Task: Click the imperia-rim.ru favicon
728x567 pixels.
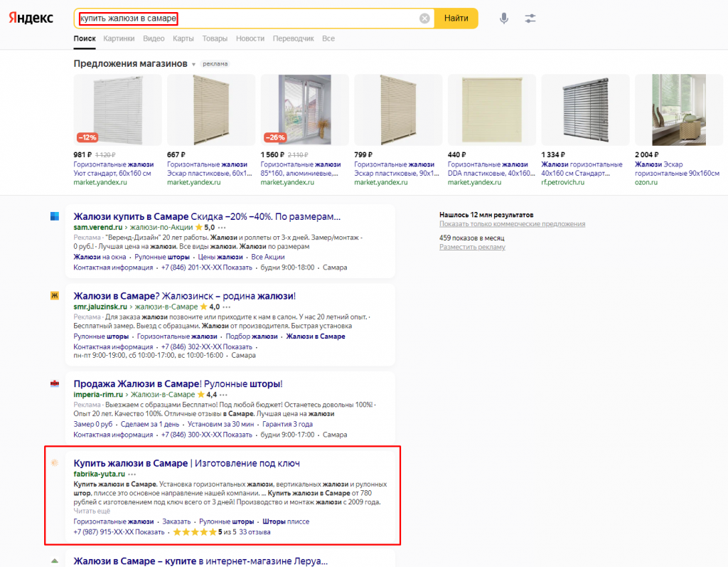Action: pos(55,383)
